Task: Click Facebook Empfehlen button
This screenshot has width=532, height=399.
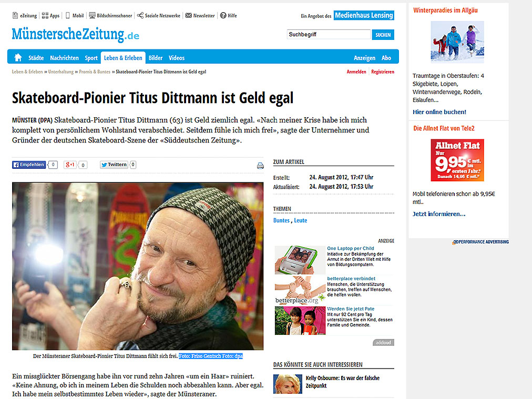Action: [29, 165]
